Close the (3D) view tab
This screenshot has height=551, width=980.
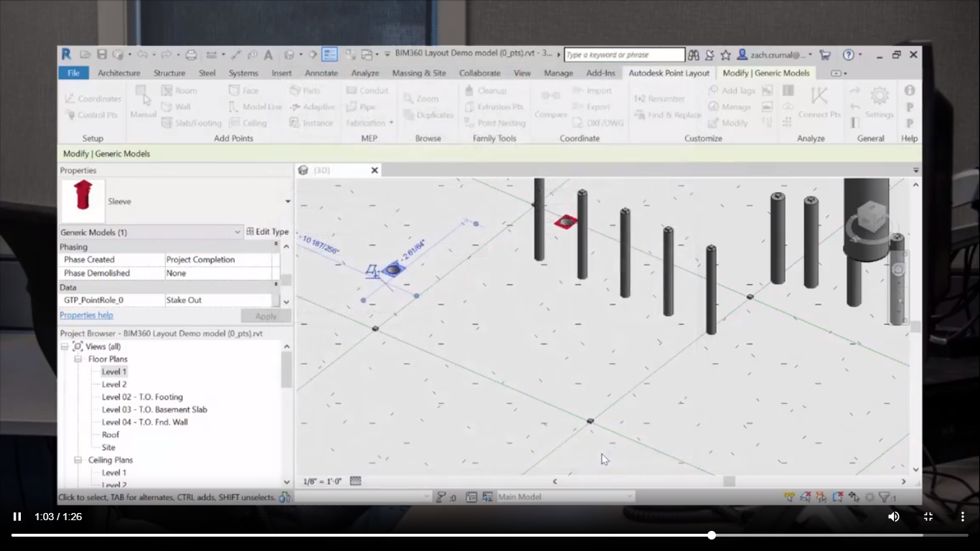374,170
